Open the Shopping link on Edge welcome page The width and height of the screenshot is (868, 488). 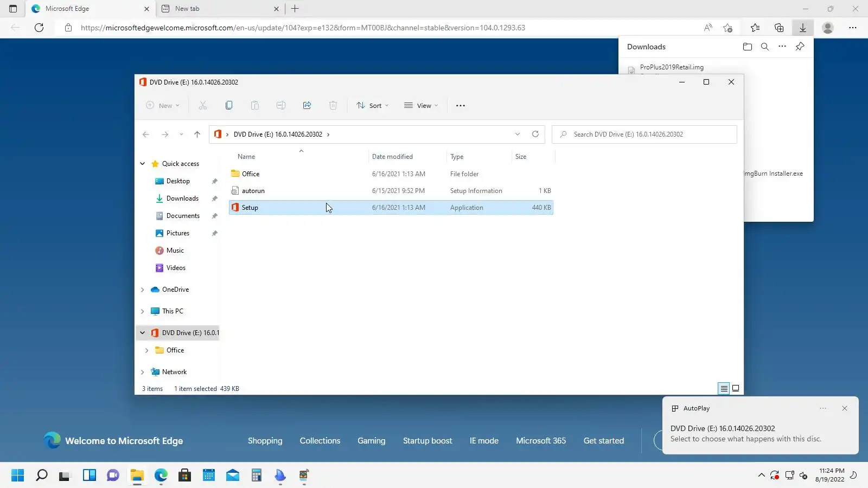[265, 441]
